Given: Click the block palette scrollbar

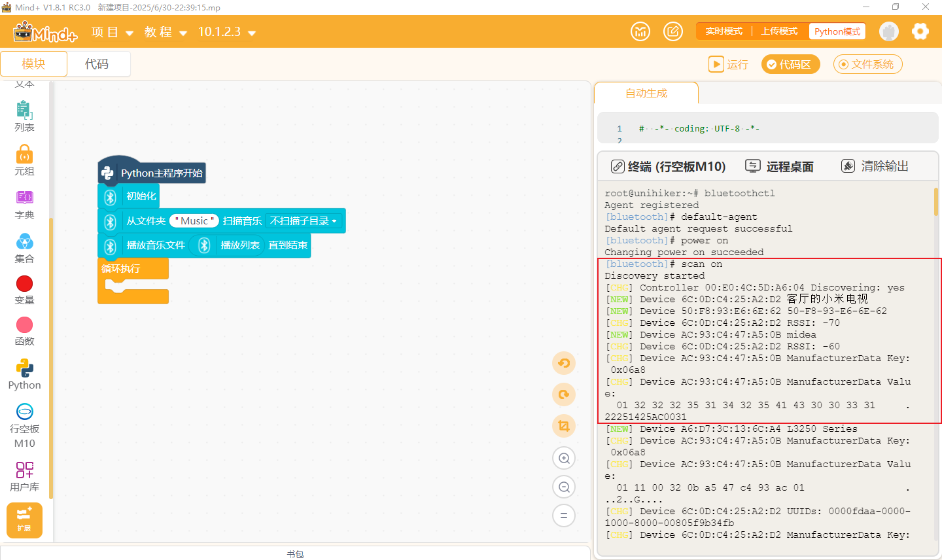Looking at the screenshot, I should point(50,359).
